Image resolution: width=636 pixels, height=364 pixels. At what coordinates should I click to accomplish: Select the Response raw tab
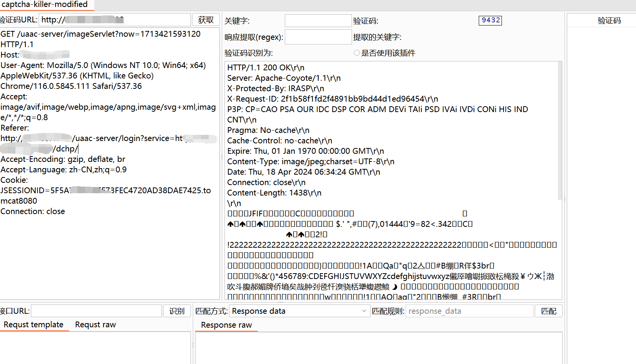point(226,325)
